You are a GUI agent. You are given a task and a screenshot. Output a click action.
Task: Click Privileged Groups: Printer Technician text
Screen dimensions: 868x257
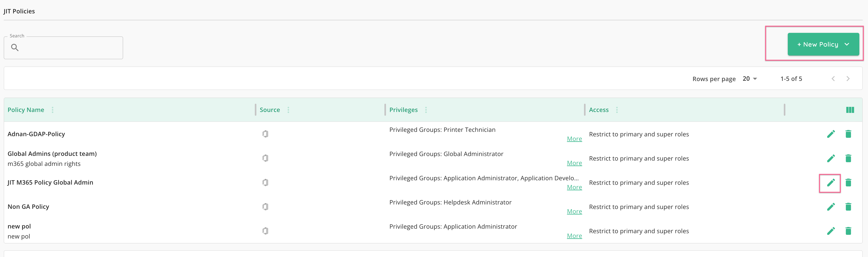click(x=442, y=130)
